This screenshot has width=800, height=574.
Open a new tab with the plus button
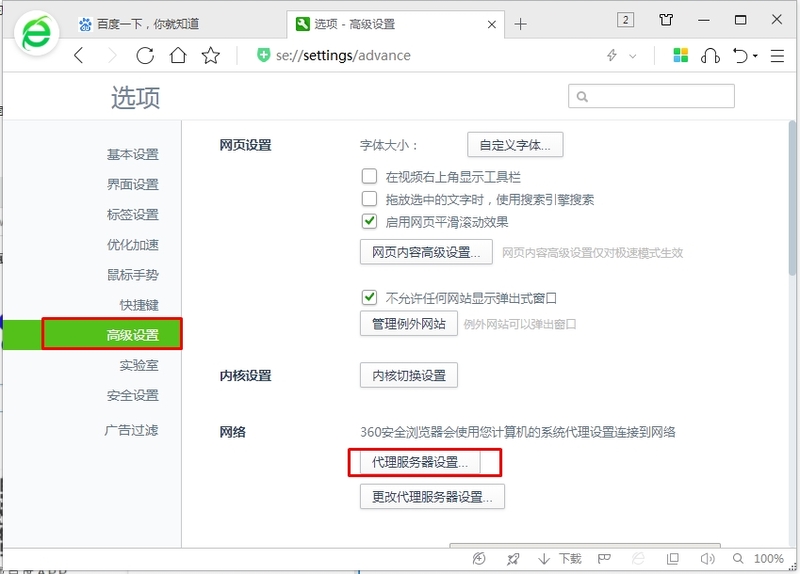(520, 24)
